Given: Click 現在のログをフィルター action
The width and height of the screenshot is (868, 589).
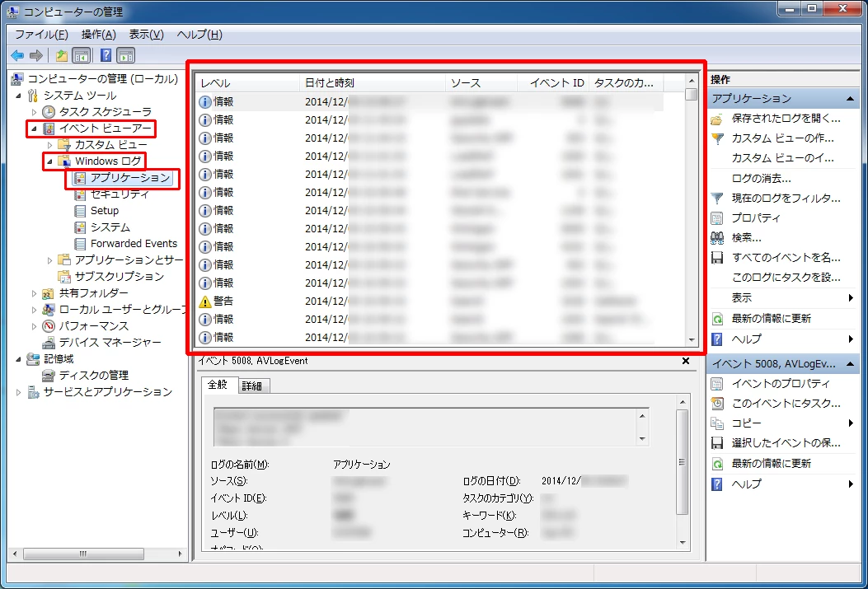Looking at the screenshot, I should tap(786, 198).
